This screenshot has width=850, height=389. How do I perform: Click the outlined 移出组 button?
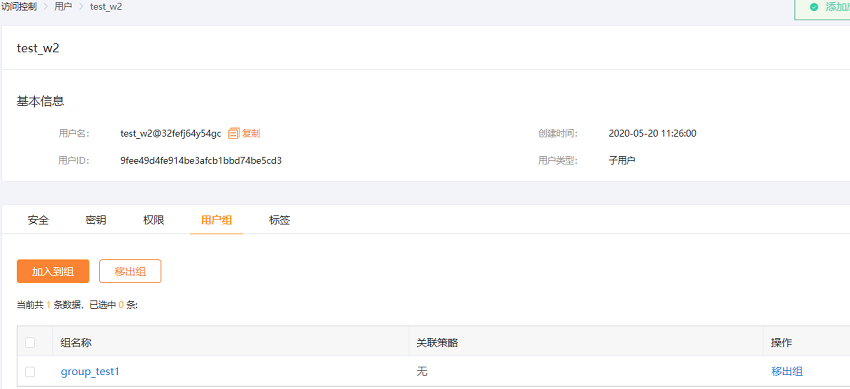[130, 271]
